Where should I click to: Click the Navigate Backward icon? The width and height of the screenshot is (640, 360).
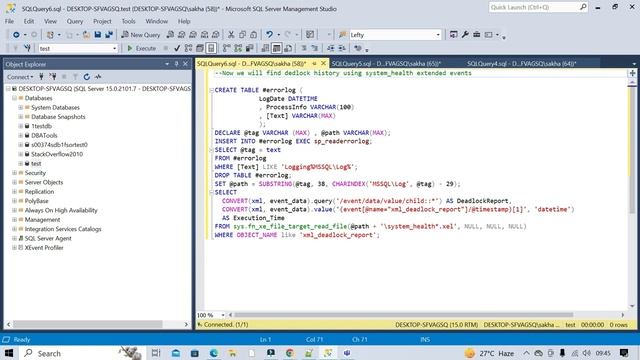tap(16, 35)
